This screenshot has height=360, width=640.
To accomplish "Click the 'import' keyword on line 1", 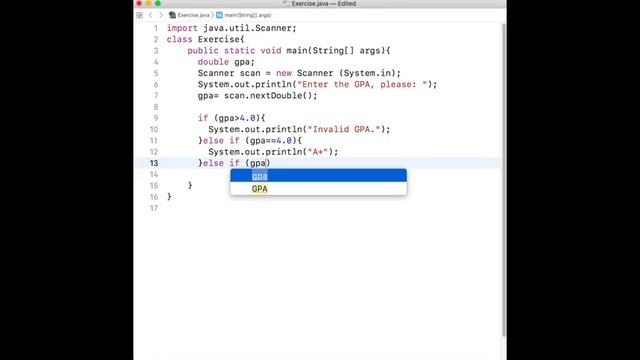I will tap(182, 28).
